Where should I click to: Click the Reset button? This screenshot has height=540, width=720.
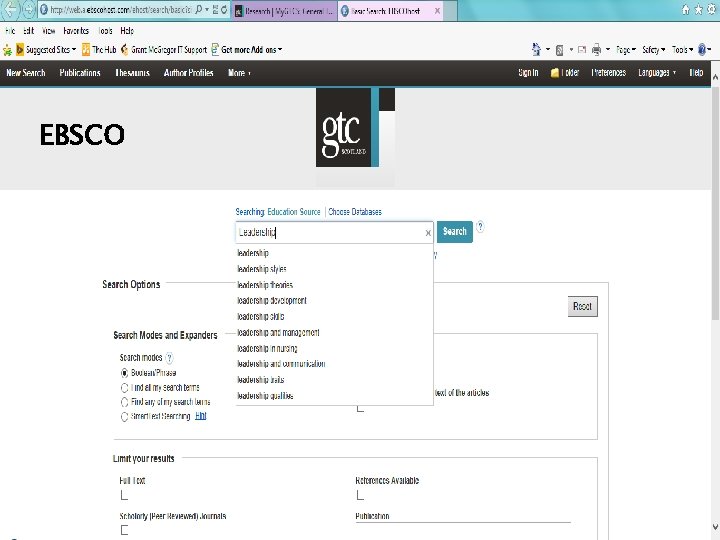click(x=582, y=306)
